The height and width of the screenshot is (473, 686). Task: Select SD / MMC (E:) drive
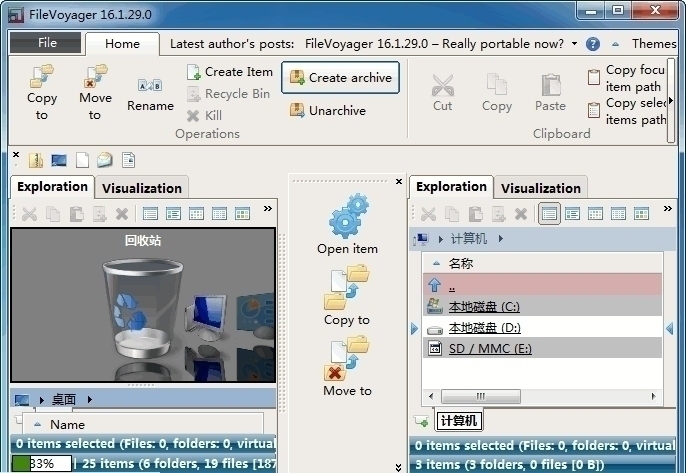(542, 348)
